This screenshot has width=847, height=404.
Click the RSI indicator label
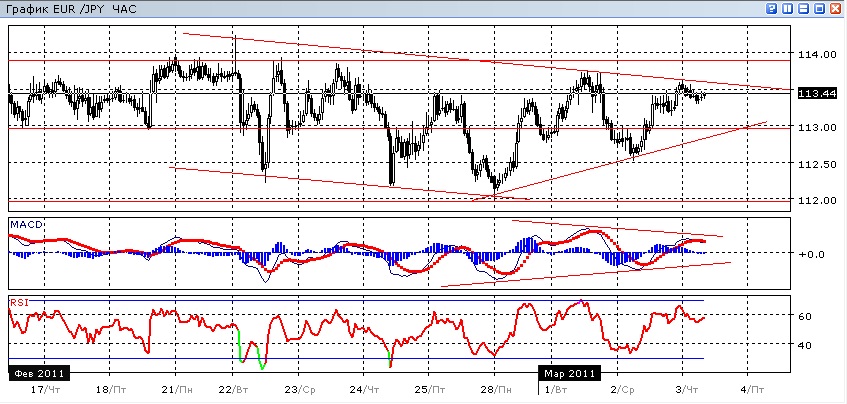click(18, 302)
